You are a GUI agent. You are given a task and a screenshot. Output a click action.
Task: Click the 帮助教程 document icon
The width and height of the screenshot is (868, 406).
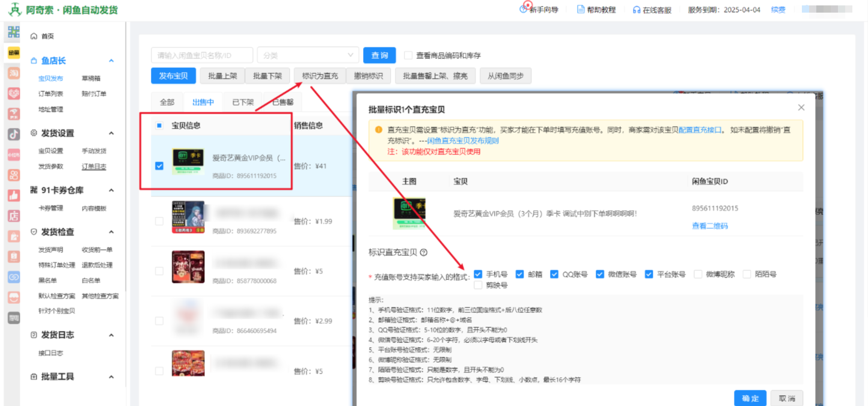tap(581, 10)
